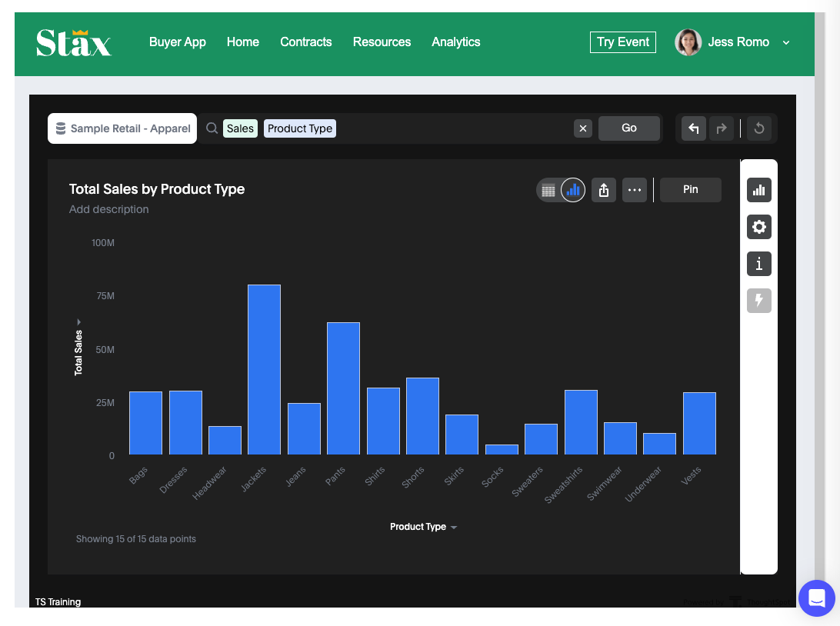Open the share options for this answer
840x626 pixels.
click(603, 189)
